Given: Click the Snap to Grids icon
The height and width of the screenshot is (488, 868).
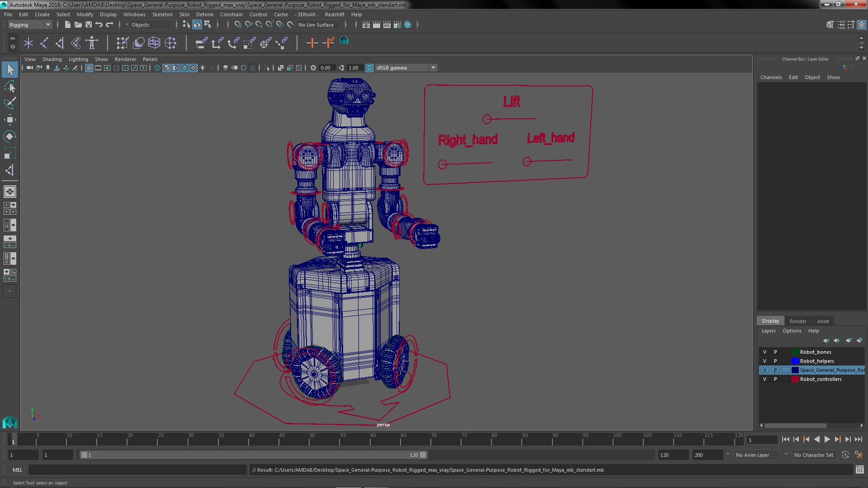Looking at the screenshot, I should coord(238,24).
